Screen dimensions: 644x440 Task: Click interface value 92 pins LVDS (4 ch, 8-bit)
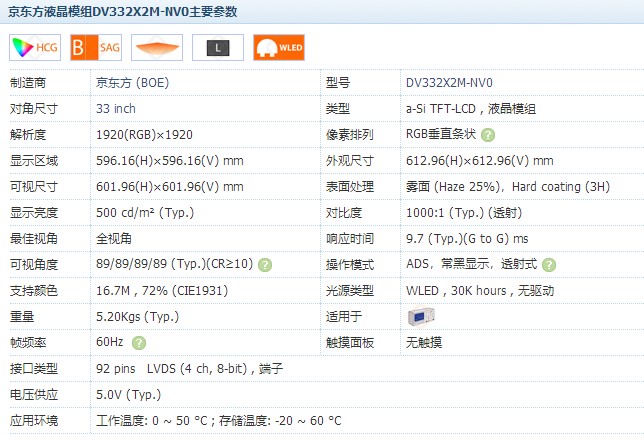(x=189, y=369)
